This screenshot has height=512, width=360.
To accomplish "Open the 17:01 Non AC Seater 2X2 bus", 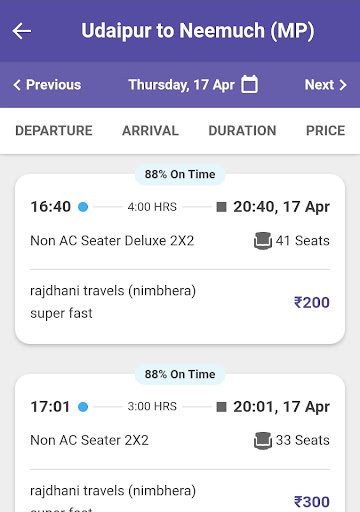I will (180, 443).
